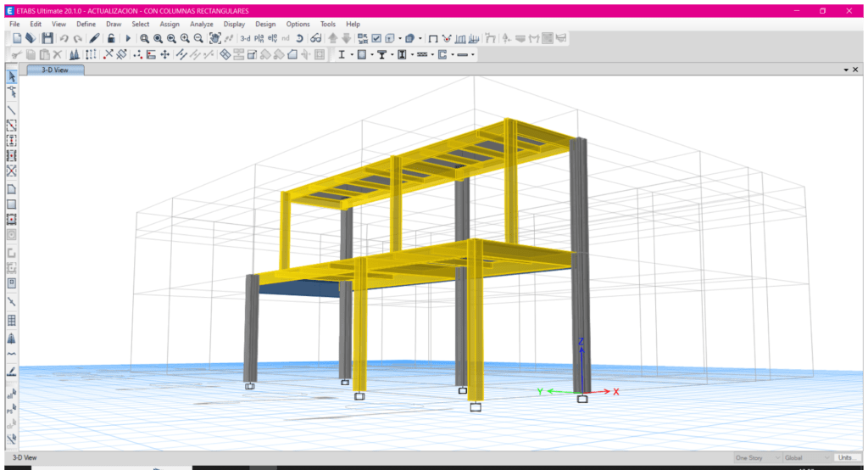Open the File menu
Viewport: 868px width, 470px height.
(x=14, y=24)
